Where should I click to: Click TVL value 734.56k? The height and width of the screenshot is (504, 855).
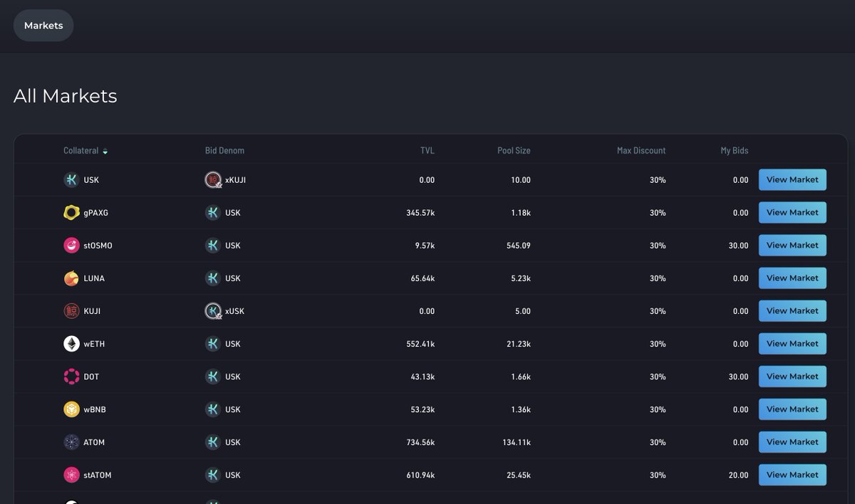point(420,442)
